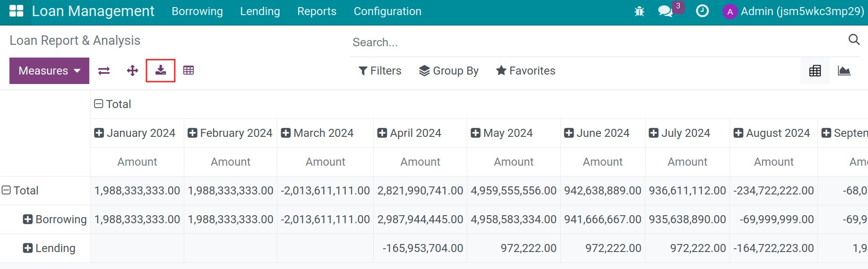Click Borrowing cell 941,666,667.00
Viewport: 868px width, 269px height.
click(602, 219)
